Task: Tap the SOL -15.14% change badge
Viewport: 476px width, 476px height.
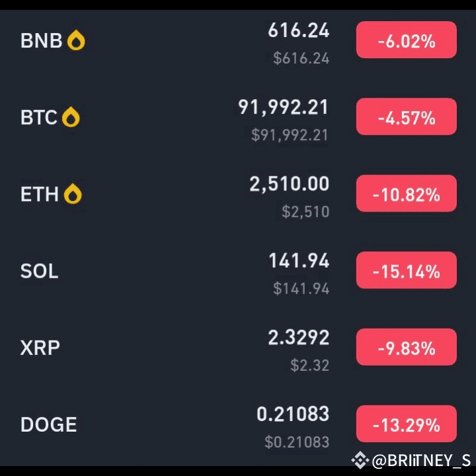Action: pos(407,270)
